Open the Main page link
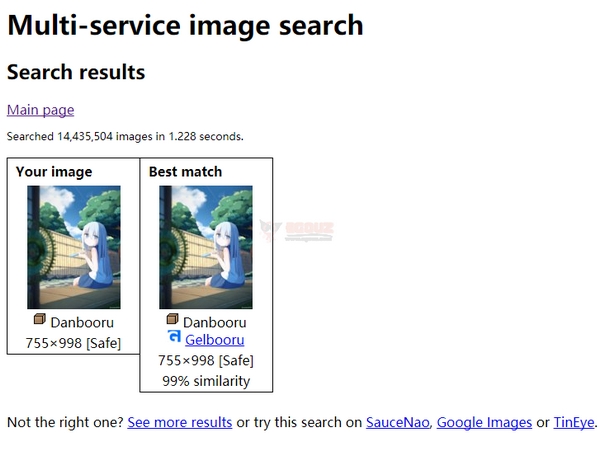600x461 pixels. (40, 110)
